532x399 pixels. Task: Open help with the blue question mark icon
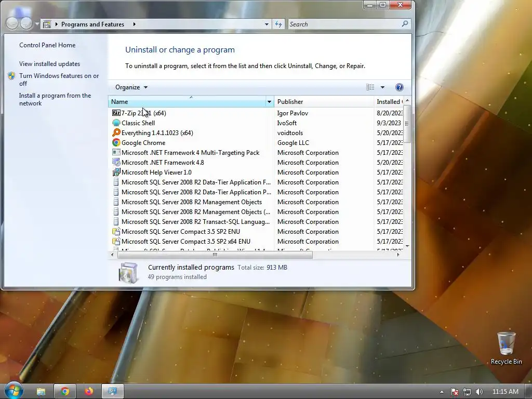400,87
